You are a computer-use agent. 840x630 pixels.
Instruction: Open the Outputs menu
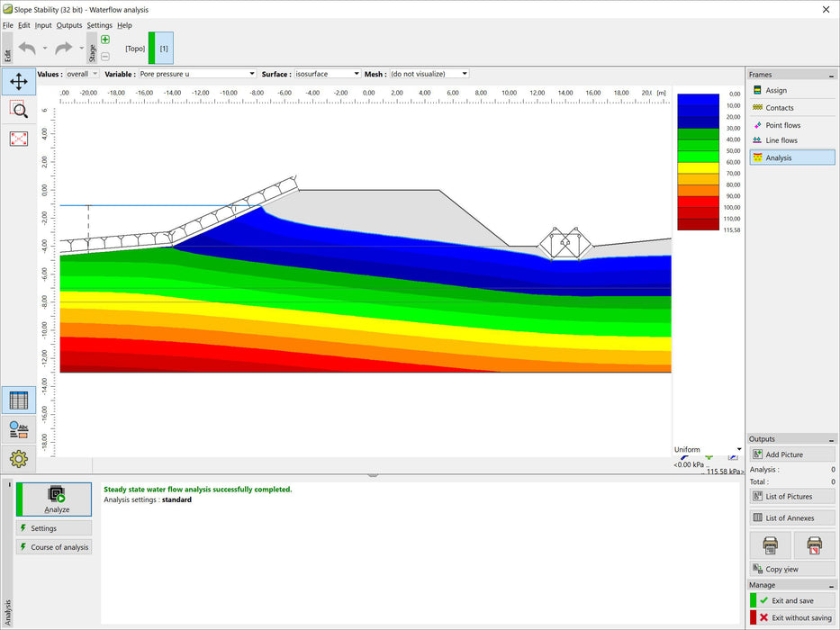point(69,25)
